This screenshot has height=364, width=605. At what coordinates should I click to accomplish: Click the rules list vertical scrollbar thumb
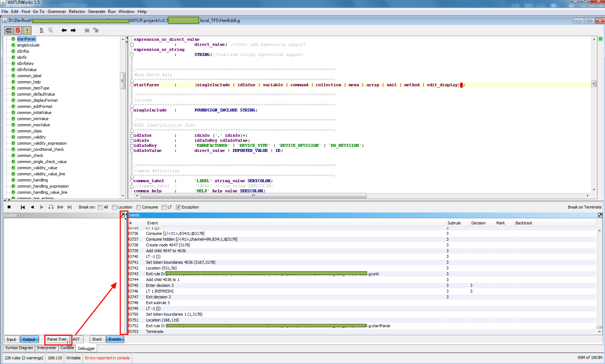click(x=122, y=81)
